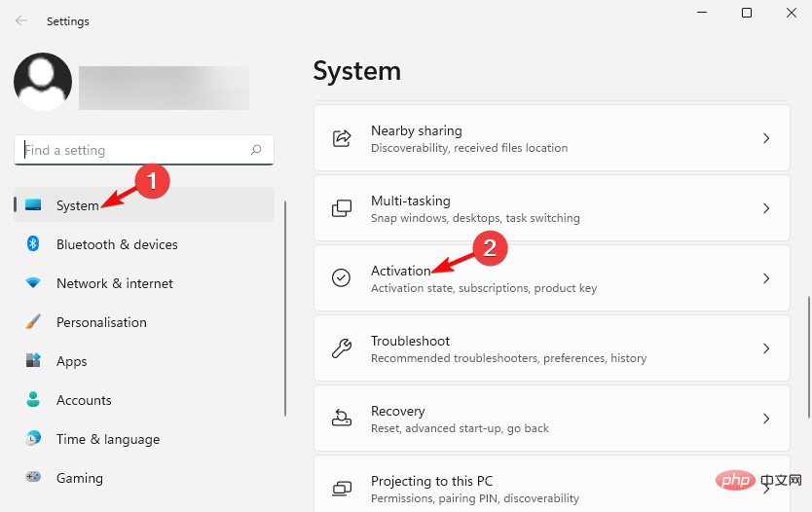812x512 pixels.
Task: Click the Time & language globe icon
Action: click(x=33, y=438)
